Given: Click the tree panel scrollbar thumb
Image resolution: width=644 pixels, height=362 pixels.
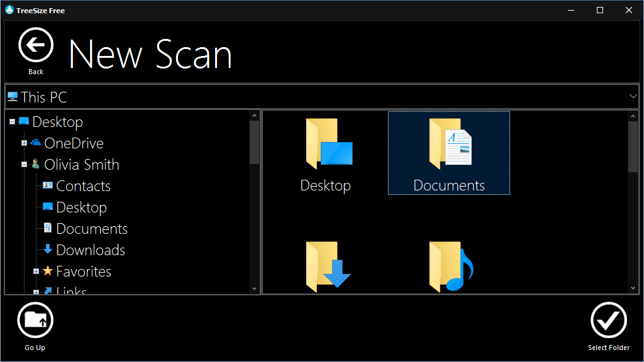Looking at the screenshot, I should pos(254,142).
